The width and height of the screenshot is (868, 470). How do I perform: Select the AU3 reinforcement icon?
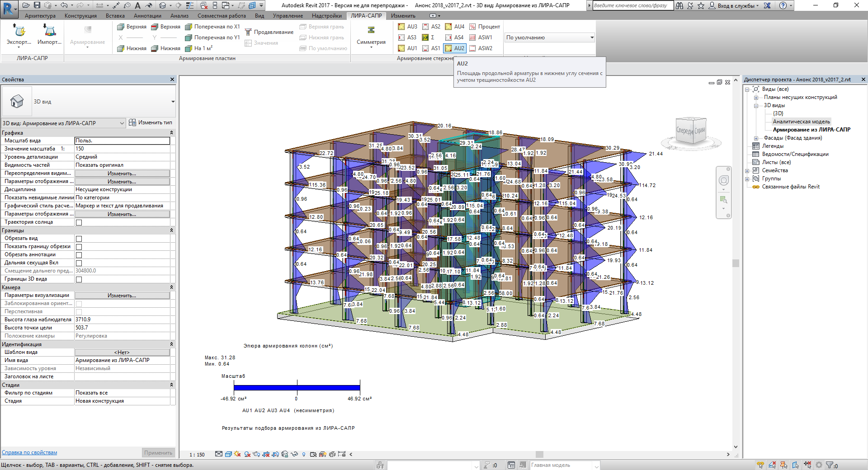(401, 27)
